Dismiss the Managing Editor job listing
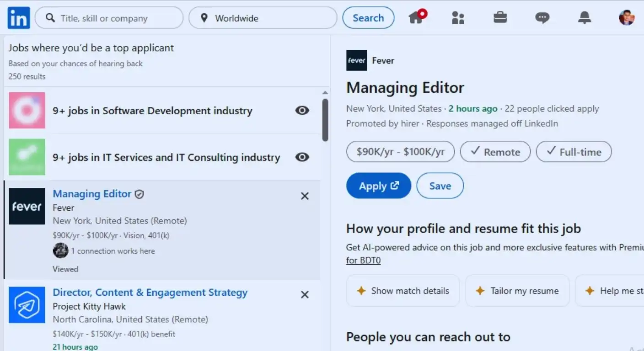This screenshot has height=351, width=644. point(305,196)
